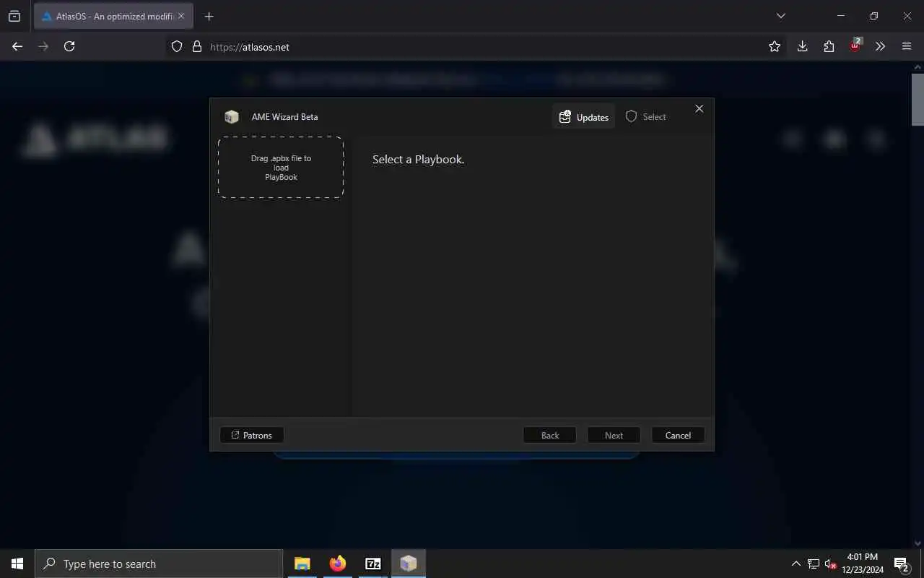The width and height of the screenshot is (924, 578).
Task: Go back in the browser
Action: 17,46
